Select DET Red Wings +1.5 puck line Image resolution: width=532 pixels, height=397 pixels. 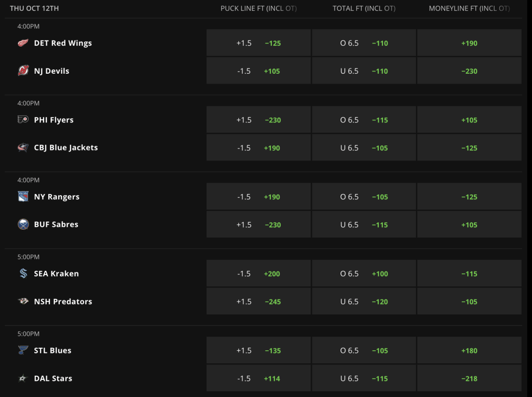tap(259, 43)
